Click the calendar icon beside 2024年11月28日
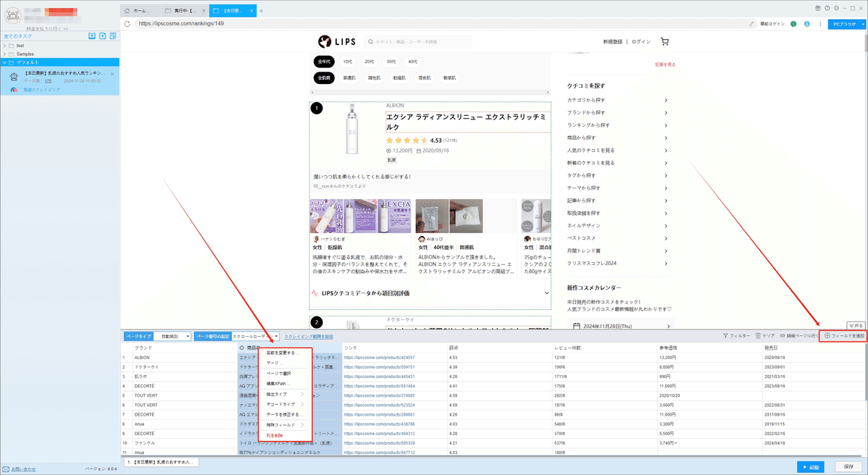868x475 pixels. coord(575,326)
